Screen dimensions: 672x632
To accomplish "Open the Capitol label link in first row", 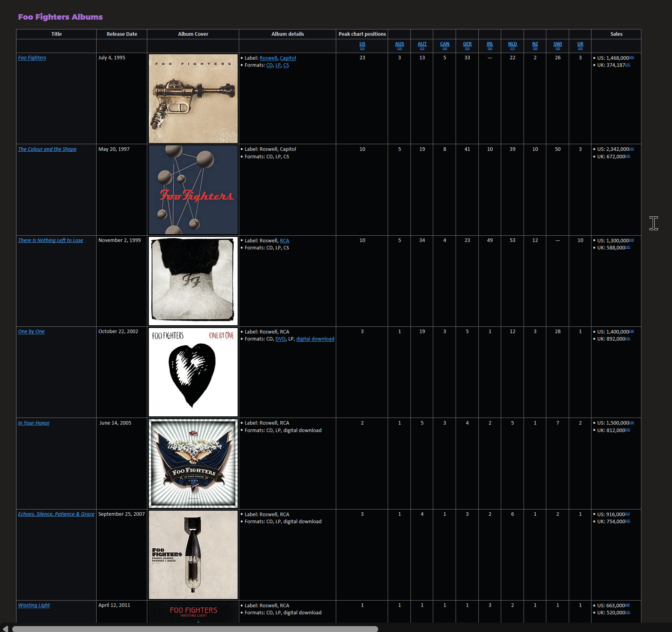I will tap(288, 58).
